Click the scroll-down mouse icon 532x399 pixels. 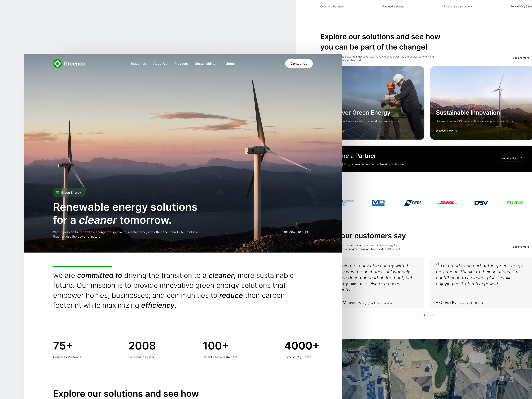(296, 225)
